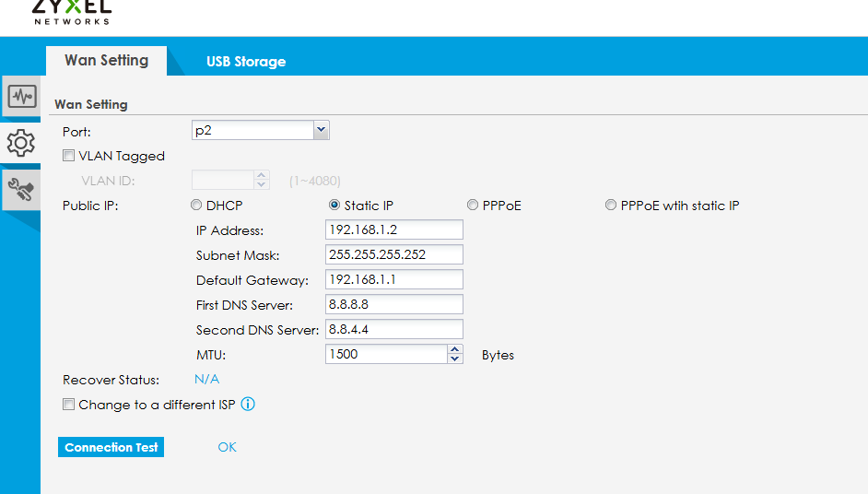
Task: Click the (1~4080) range hint
Action: click(315, 181)
